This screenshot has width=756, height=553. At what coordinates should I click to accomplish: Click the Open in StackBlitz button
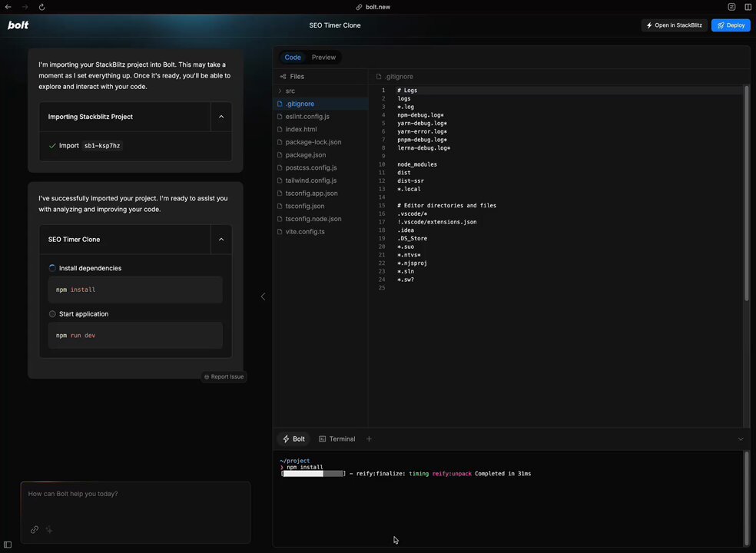click(x=674, y=25)
